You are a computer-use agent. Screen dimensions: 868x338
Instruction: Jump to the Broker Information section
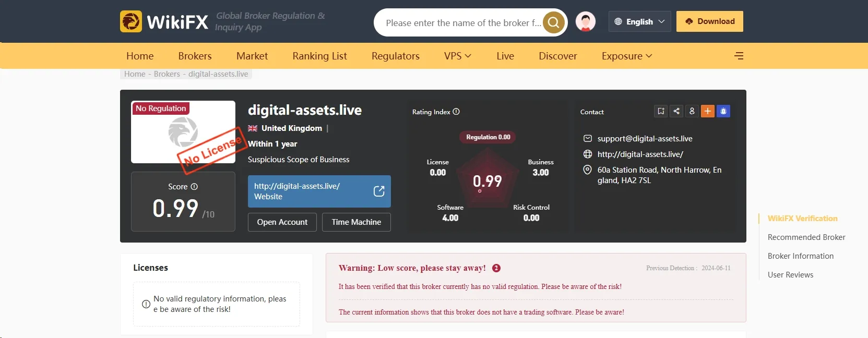(x=801, y=256)
